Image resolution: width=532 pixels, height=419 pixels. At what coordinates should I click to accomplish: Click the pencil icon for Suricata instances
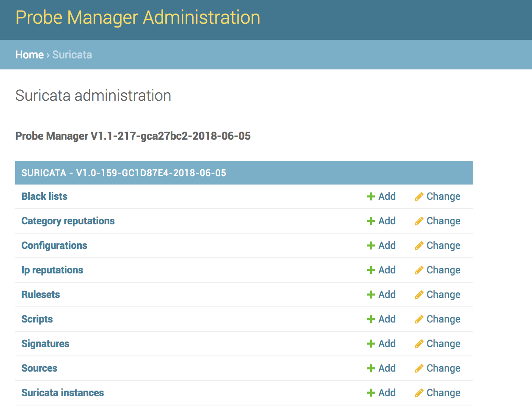tap(419, 393)
